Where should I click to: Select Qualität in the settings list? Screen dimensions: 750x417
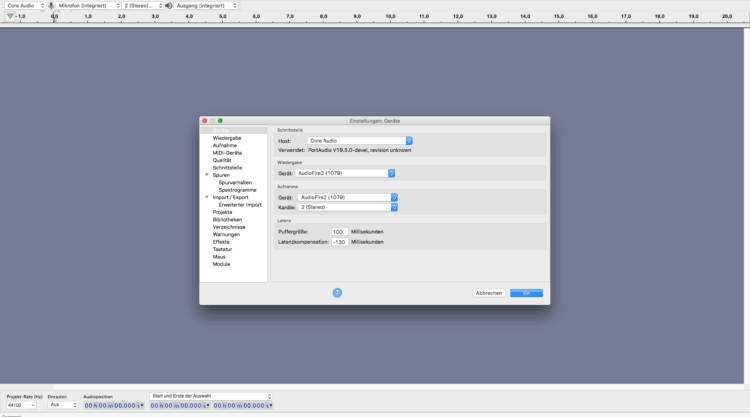click(x=222, y=160)
